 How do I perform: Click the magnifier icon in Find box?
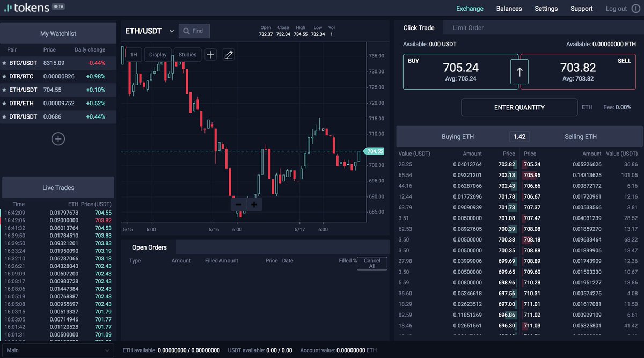pos(187,31)
